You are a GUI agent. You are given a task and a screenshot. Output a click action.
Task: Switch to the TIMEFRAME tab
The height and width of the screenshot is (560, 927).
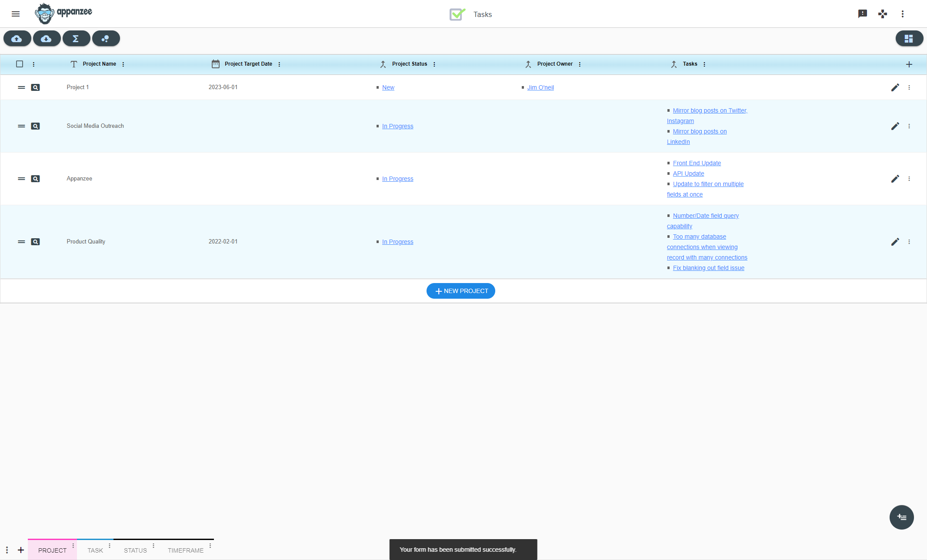point(186,550)
